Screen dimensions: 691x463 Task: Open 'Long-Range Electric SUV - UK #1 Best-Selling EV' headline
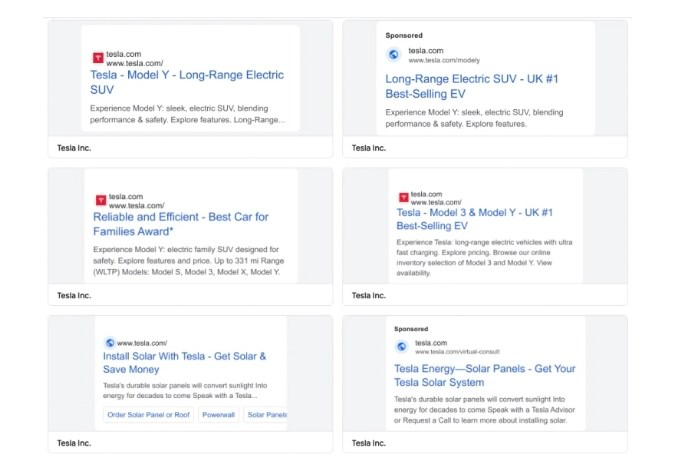(x=472, y=86)
